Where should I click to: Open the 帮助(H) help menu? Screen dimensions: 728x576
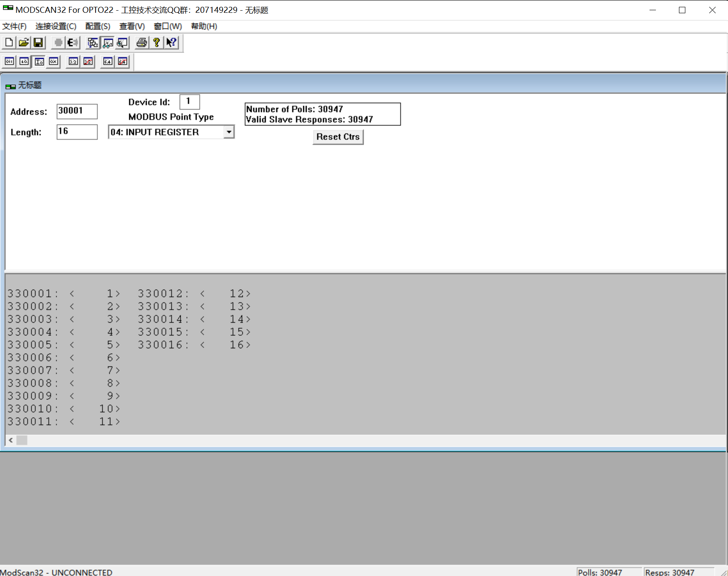203,26
